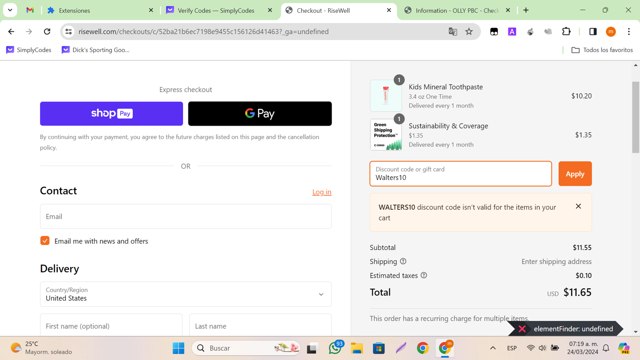Click the Log in link
This screenshot has width=640, height=360.
(322, 192)
